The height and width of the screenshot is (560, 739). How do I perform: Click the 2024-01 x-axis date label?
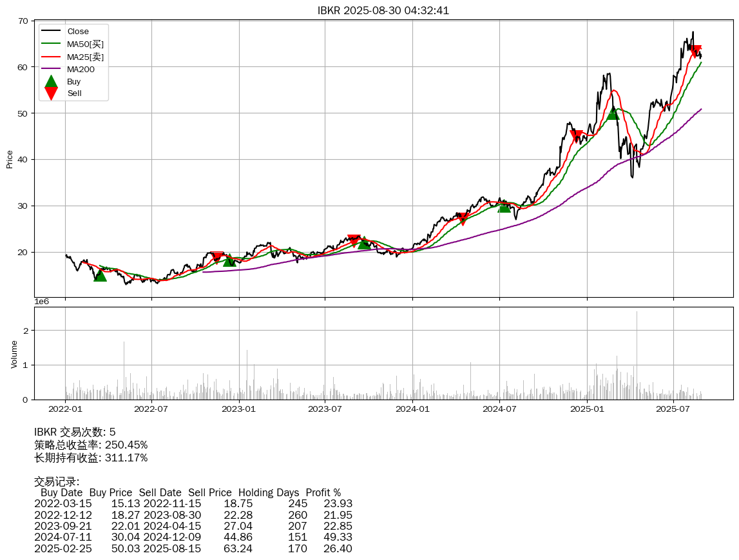(x=412, y=409)
